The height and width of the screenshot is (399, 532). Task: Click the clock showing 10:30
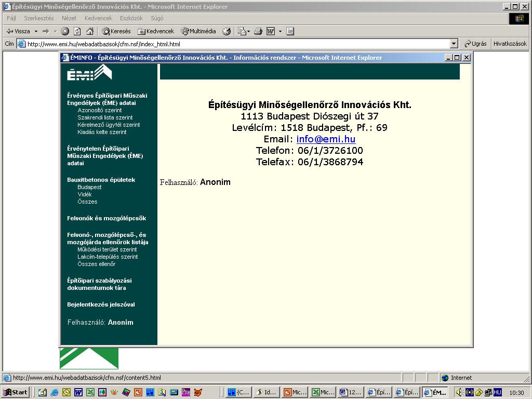516,393
